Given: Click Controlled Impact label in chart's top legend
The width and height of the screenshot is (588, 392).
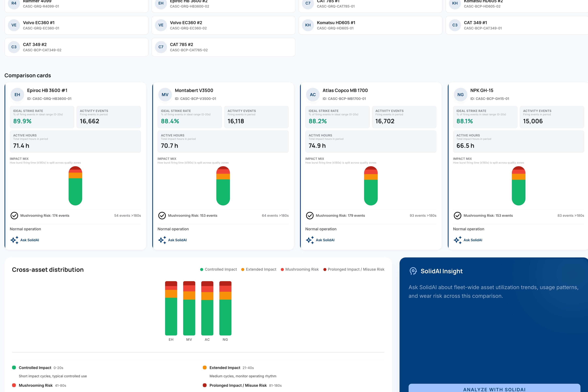Looking at the screenshot, I should click(221, 269).
